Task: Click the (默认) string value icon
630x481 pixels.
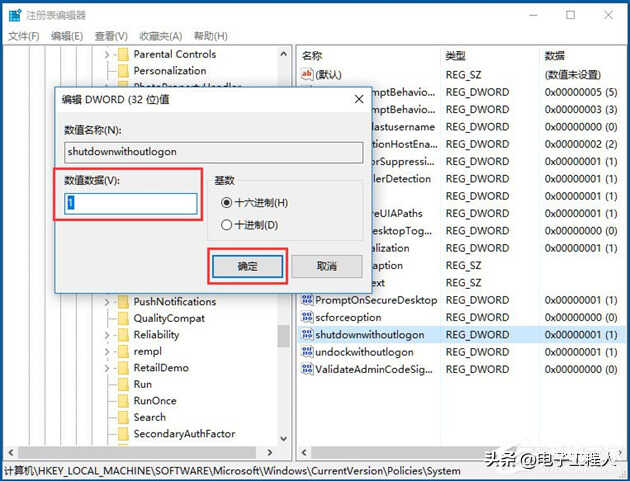Action: pyautogui.click(x=307, y=74)
